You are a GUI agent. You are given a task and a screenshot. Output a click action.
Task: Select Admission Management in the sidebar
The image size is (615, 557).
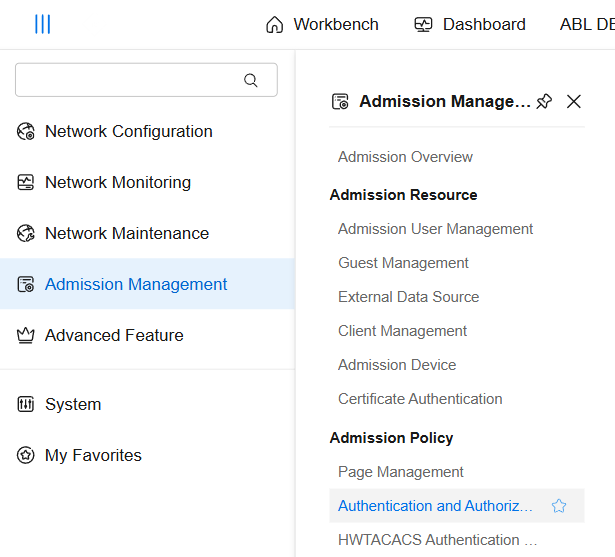tap(136, 284)
